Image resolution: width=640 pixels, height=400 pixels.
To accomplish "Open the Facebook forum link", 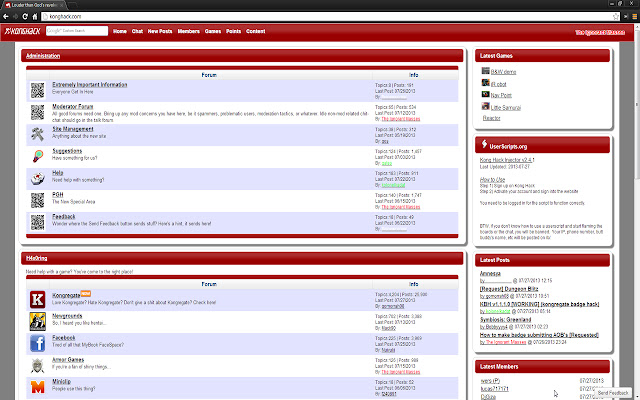I will tap(64, 338).
